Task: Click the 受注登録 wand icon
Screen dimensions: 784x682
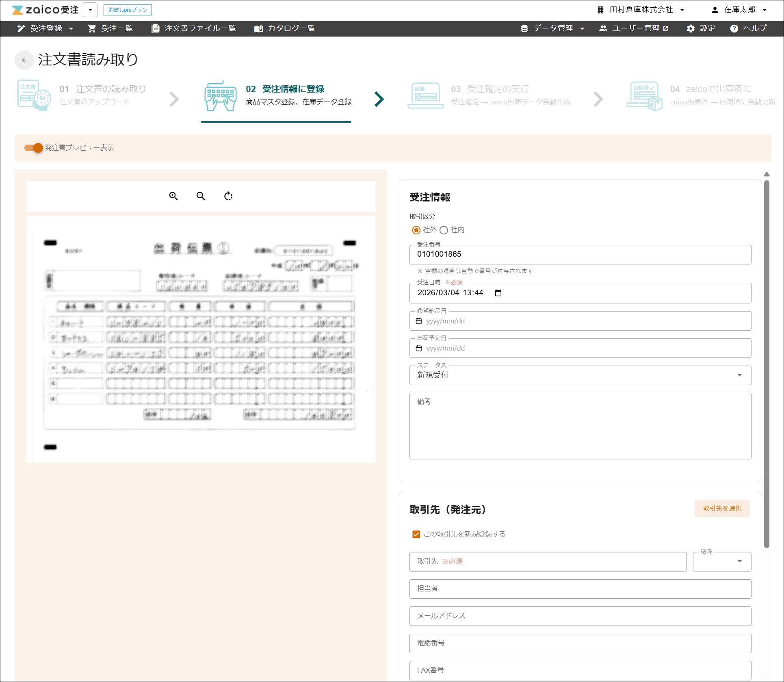Action: click(x=21, y=28)
